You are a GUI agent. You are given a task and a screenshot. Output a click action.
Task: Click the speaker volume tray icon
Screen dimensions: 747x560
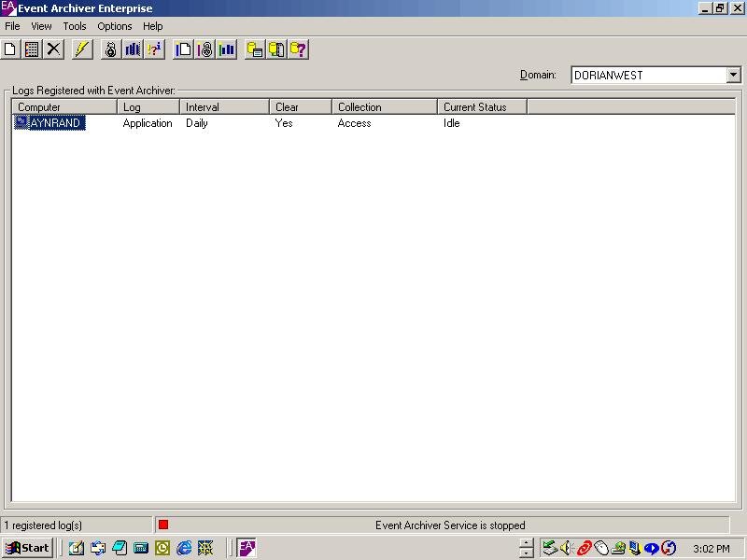tap(567, 548)
